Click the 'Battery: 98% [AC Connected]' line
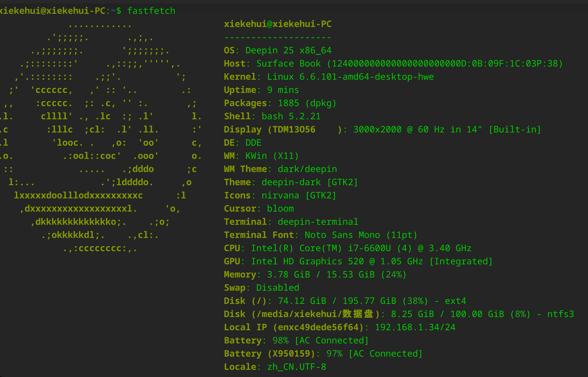This screenshot has width=588, height=377. pyautogui.click(x=296, y=340)
